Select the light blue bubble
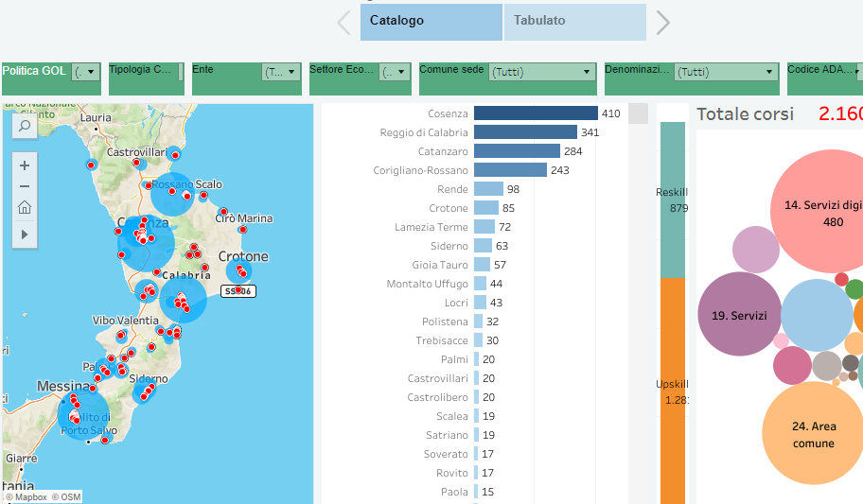The height and width of the screenshot is (504, 863). click(x=817, y=315)
